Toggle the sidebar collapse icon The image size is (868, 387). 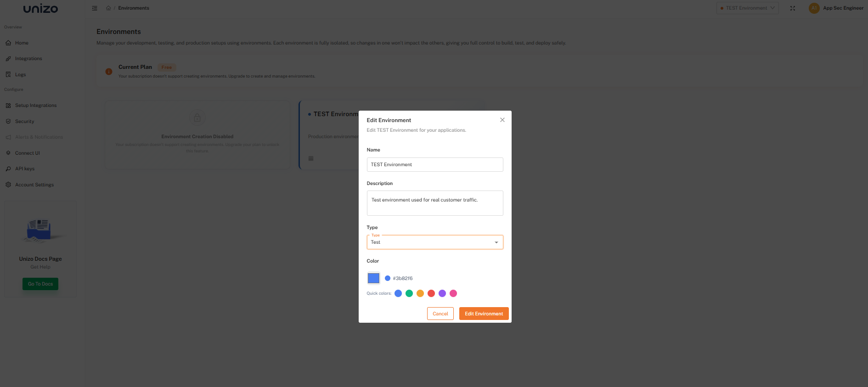[x=95, y=8]
